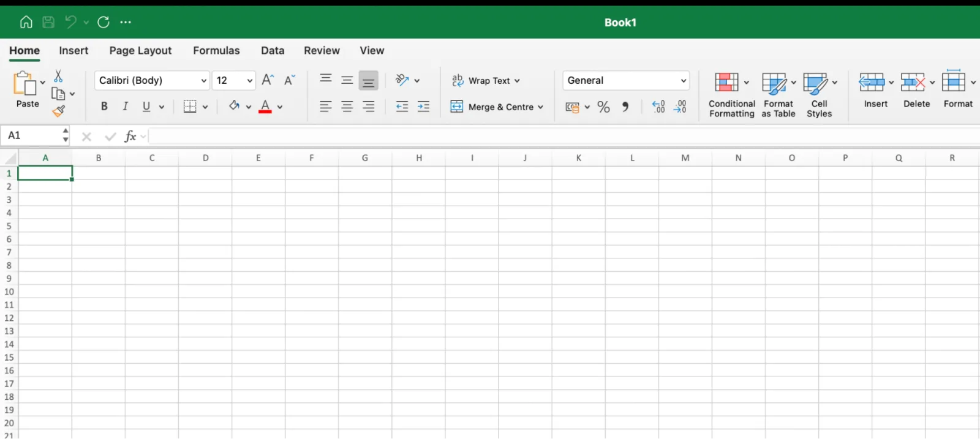980x439 pixels.
Task: Apply fill colour paint bucket
Action: point(234,106)
